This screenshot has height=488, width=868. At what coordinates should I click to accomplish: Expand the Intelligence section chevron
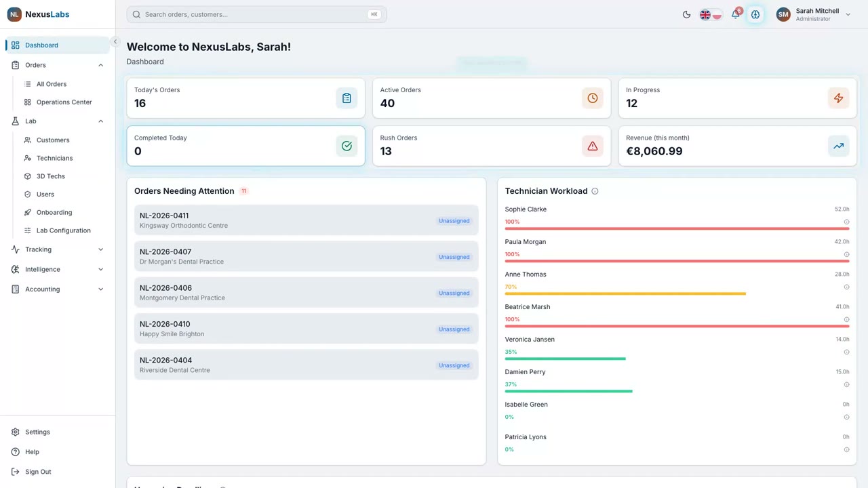point(100,269)
